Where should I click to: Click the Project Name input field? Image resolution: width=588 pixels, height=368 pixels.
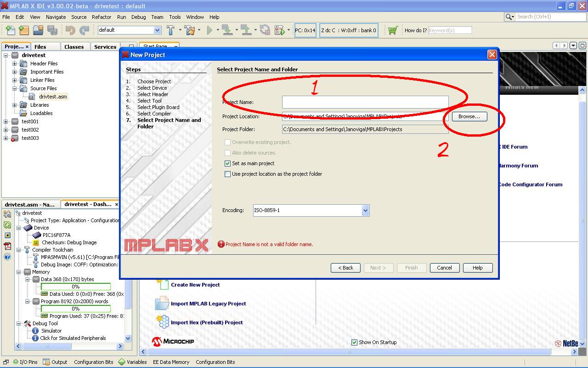pyautogui.click(x=365, y=102)
